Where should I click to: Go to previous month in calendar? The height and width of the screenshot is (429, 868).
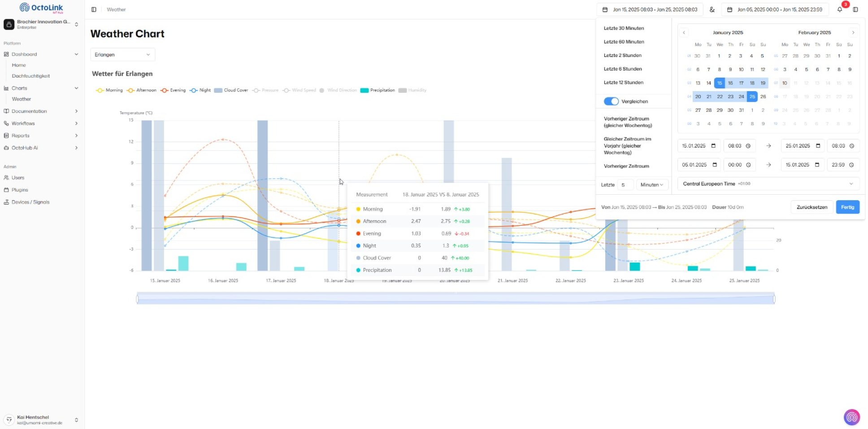684,32
